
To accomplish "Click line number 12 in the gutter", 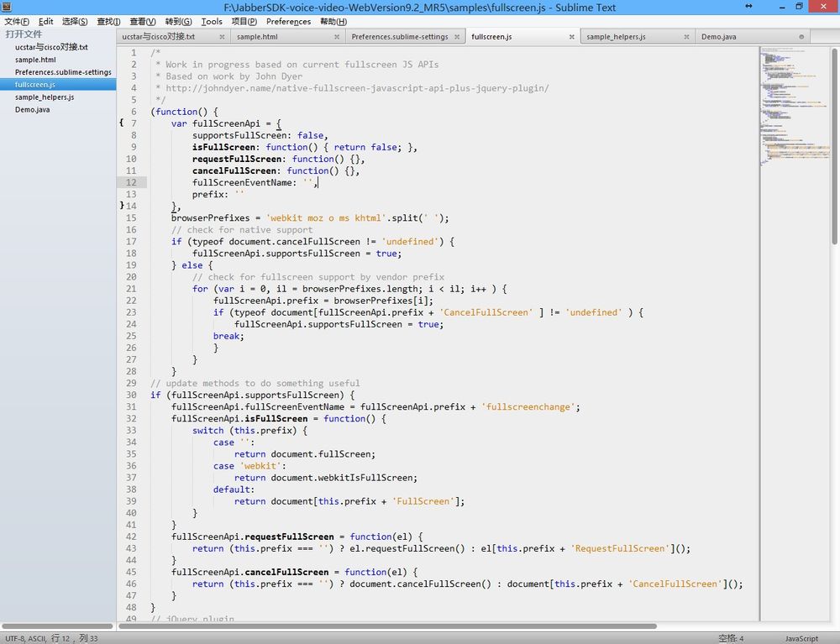I will click(131, 182).
